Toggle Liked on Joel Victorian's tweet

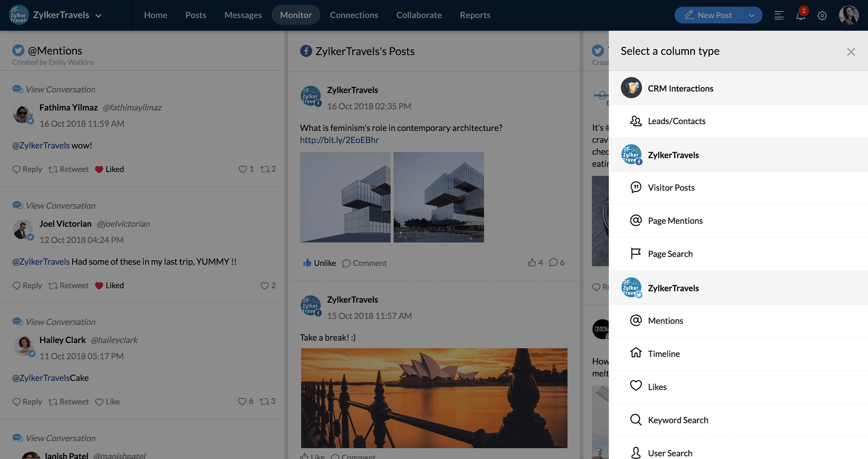(109, 285)
